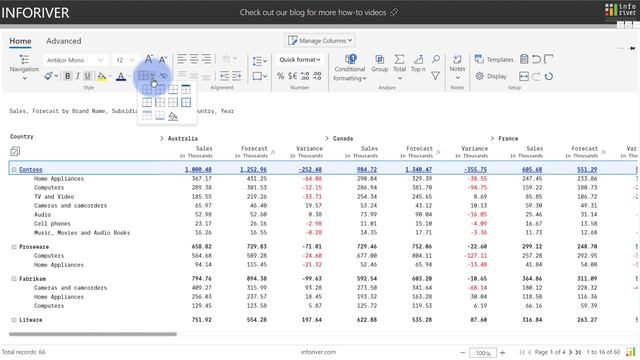Open the Display settings button
The height and width of the screenshot is (360, 640).
coord(491,76)
